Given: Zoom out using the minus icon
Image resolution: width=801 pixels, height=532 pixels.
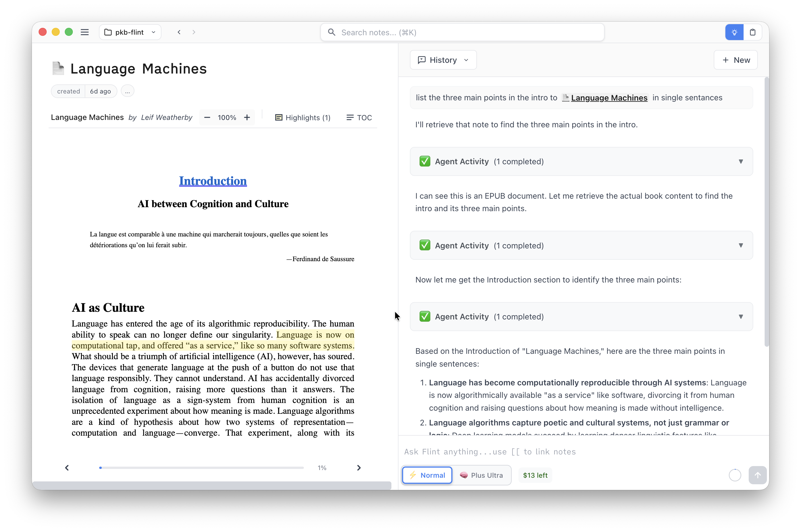Looking at the screenshot, I should click(x=207, y=117).
